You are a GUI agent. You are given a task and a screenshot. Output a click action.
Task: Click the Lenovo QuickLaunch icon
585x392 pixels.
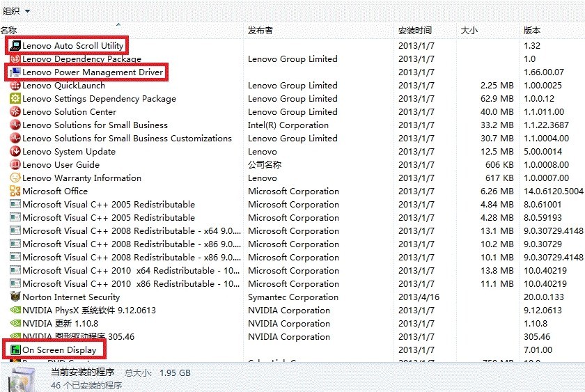pyautogui.click(x=15, y=86)
